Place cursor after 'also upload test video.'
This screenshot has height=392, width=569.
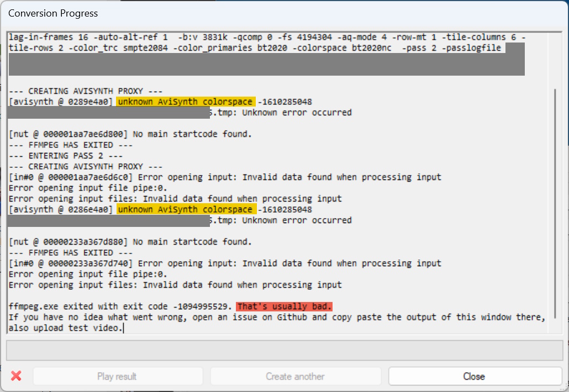click(x=123, y=328)
